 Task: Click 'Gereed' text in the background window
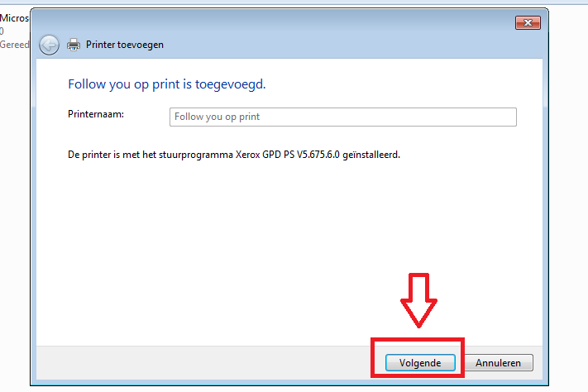point(15,45)
